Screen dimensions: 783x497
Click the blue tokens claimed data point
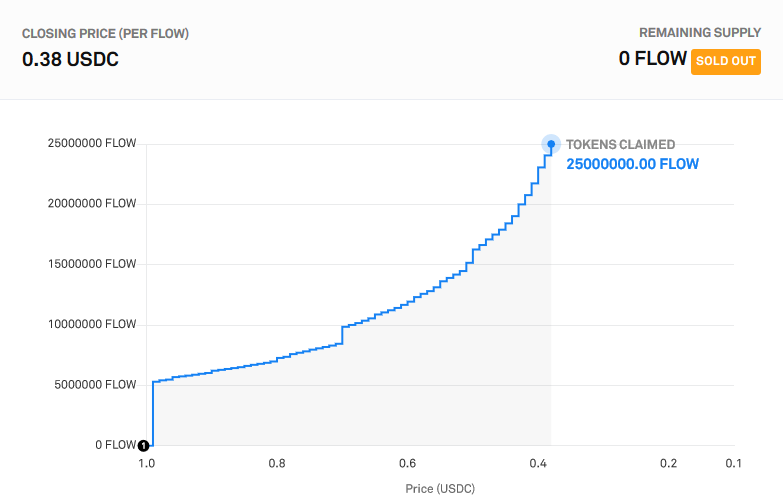551,144
